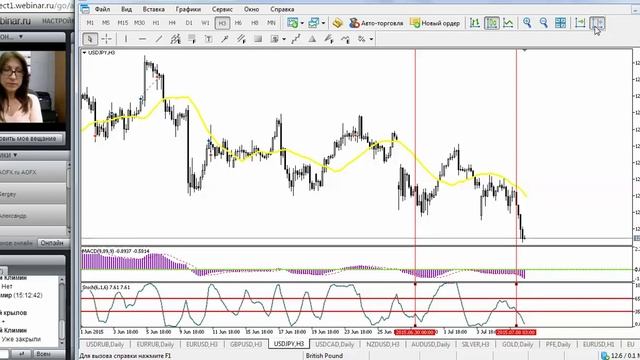Switch to USDCAD,Daily chart tab
This screenshot has width=640, height=360.
[x=334, y=344]
